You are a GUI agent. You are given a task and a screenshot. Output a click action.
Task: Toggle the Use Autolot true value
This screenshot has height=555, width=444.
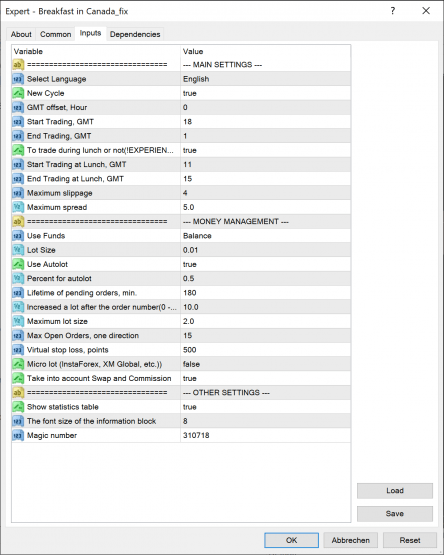tap(266, 264)
